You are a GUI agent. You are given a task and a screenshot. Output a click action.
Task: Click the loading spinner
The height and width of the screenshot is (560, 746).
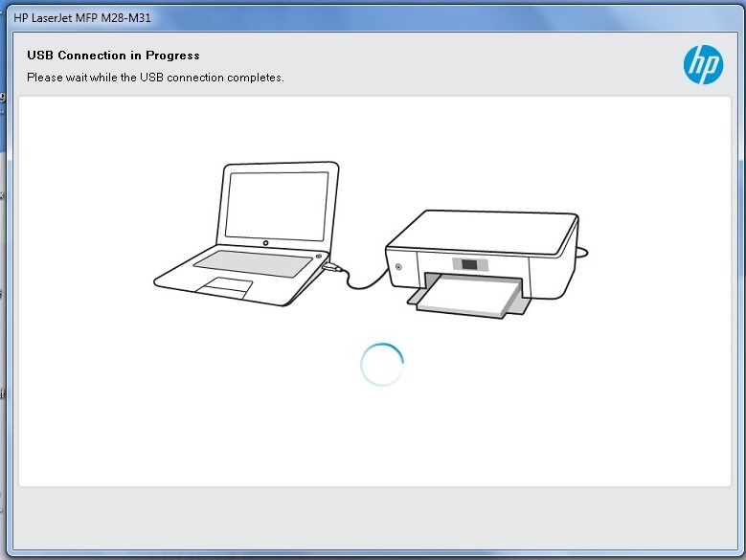click(381, 364)
